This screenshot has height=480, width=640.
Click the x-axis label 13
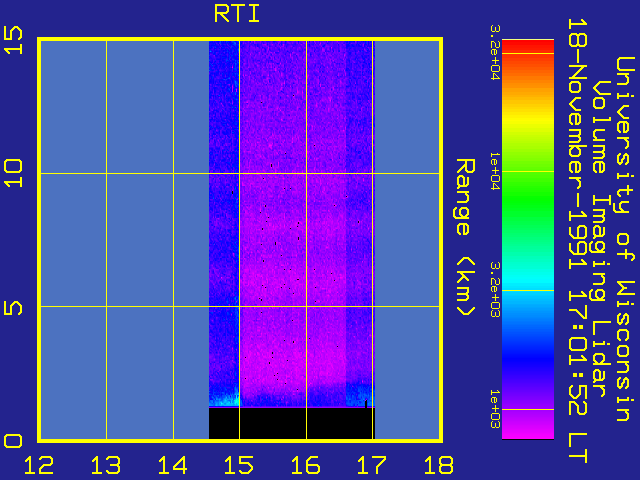[x=106, y=465]
